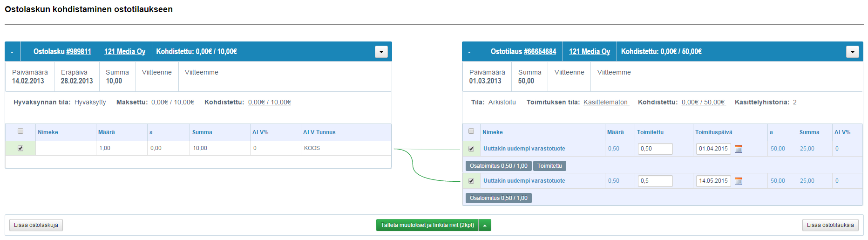Viewport: 868px width, 240px height.
Task: Open the Ostolasku header dropdown arrow
Action: point(381,52)
